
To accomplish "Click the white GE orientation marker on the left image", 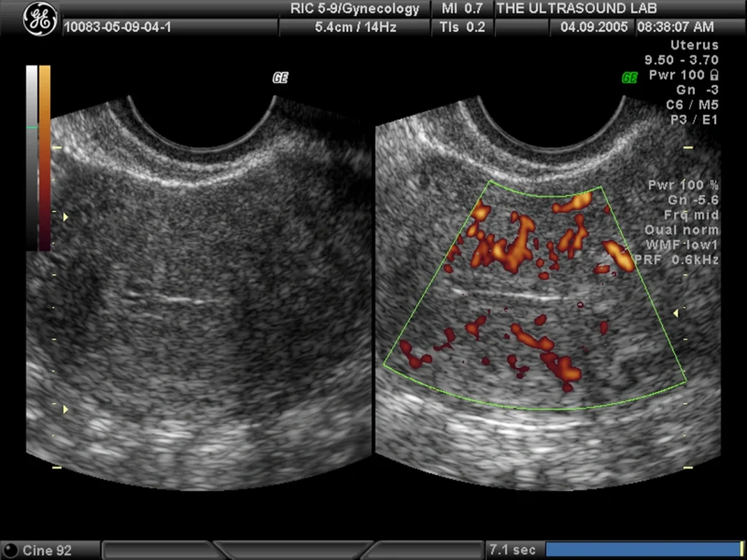I will coord(280,77).
